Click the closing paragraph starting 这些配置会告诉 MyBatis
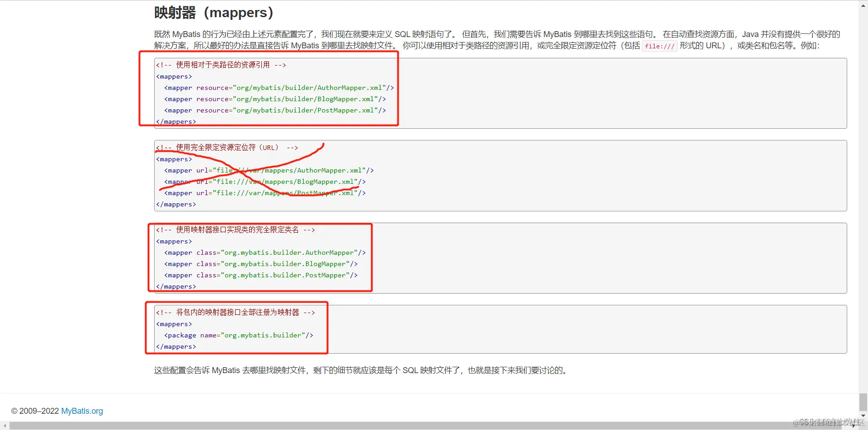Screen dimensions: 868x430 click(x=362, y=370)
